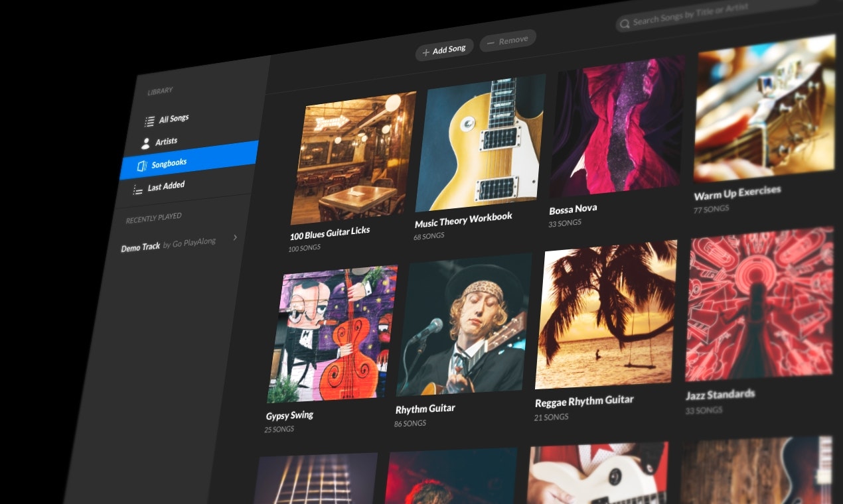Click the RECENTLY PLAYED heading
Image resolution: width=843 pixels, height=504 pixels.
click(x=153, y=218)
